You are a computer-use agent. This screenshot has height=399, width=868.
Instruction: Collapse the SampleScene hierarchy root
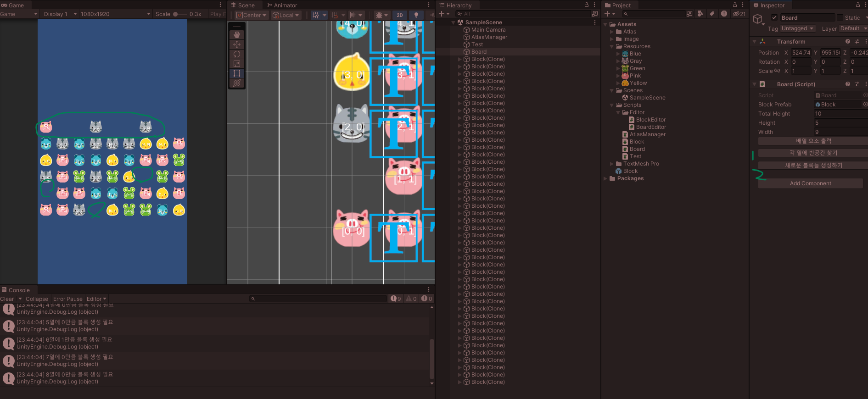[x=454, y=22]
